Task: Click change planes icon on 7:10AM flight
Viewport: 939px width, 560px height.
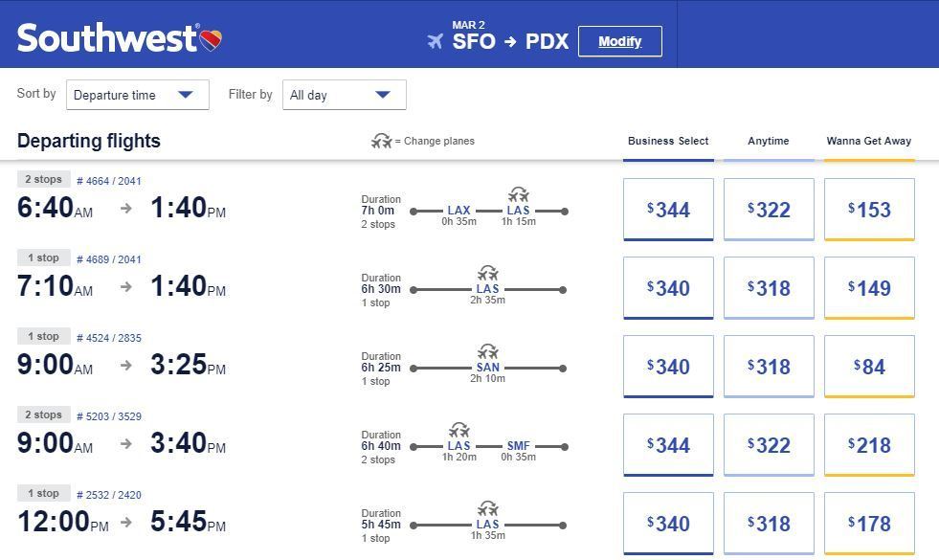Action: point(487,274)
